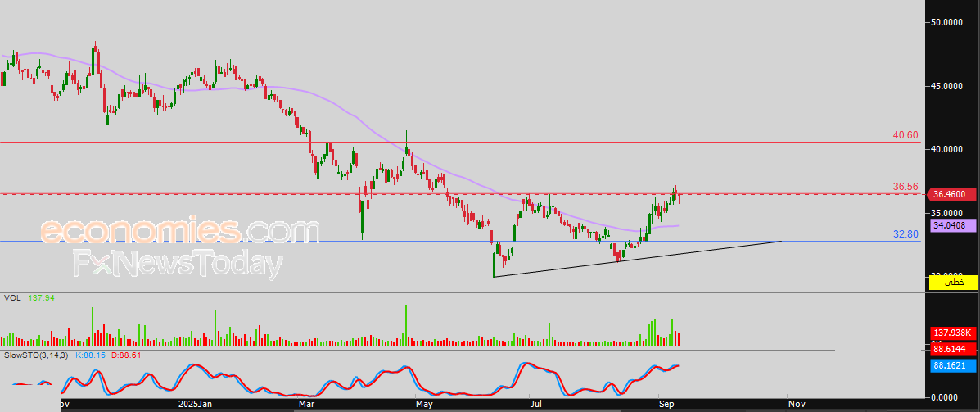This screenshot has width=980, height=412.
Task: Click the Nov date axis label
Action: (797, 405)
